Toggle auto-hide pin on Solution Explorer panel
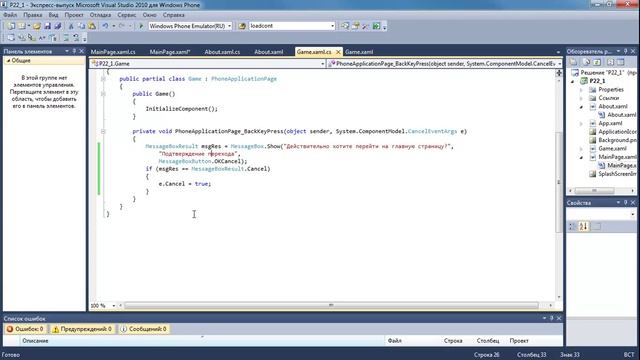 click(x=625, y=51)
